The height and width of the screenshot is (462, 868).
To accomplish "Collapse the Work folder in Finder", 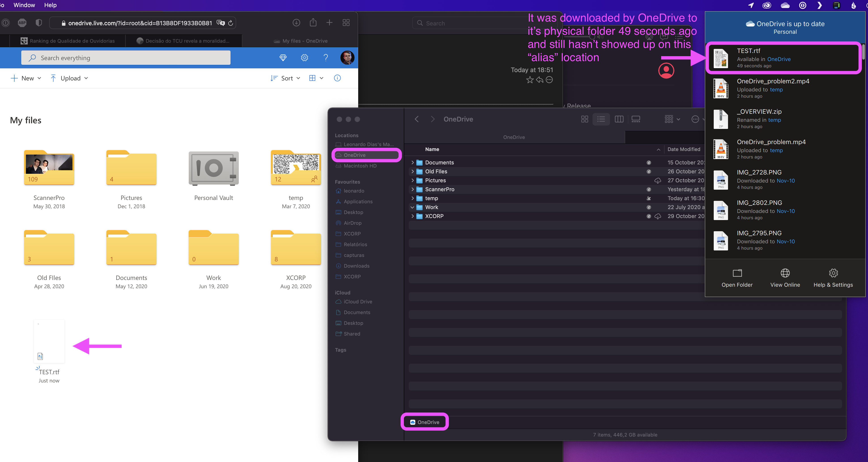I will 413,207.
